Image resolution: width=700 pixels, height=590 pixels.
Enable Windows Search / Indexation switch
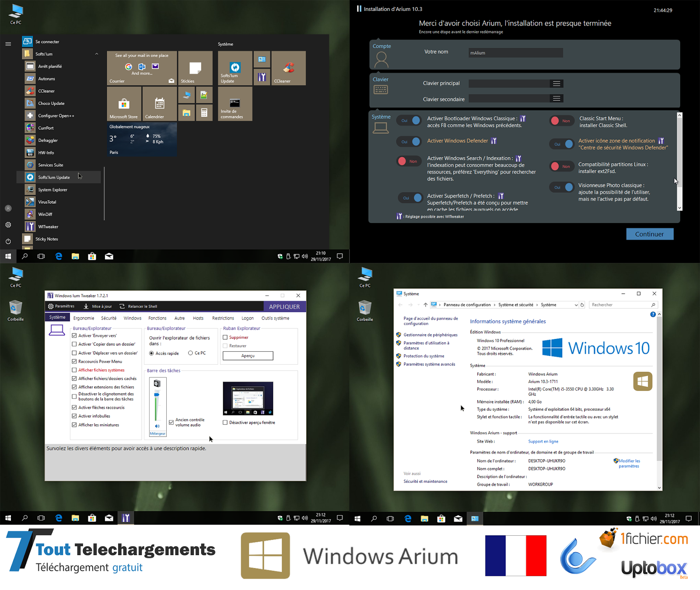[409, 161]
